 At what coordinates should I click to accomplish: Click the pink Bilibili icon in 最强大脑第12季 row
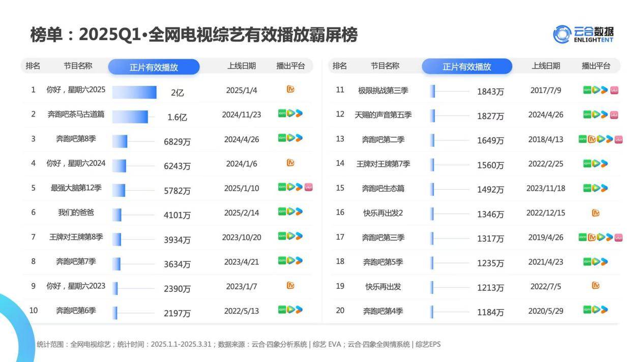[308, 188]
